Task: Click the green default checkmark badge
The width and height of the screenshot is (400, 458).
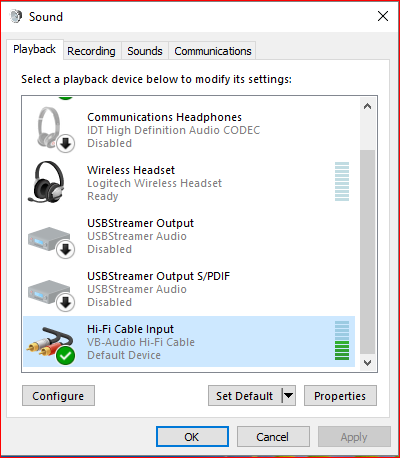Action: (x=65, y=355)
